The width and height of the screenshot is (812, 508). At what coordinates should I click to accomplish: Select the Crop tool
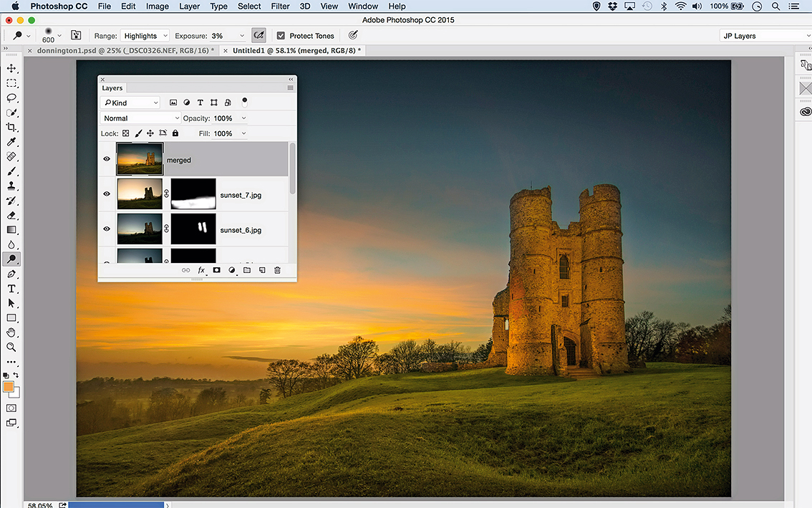(x=11, y=127)
